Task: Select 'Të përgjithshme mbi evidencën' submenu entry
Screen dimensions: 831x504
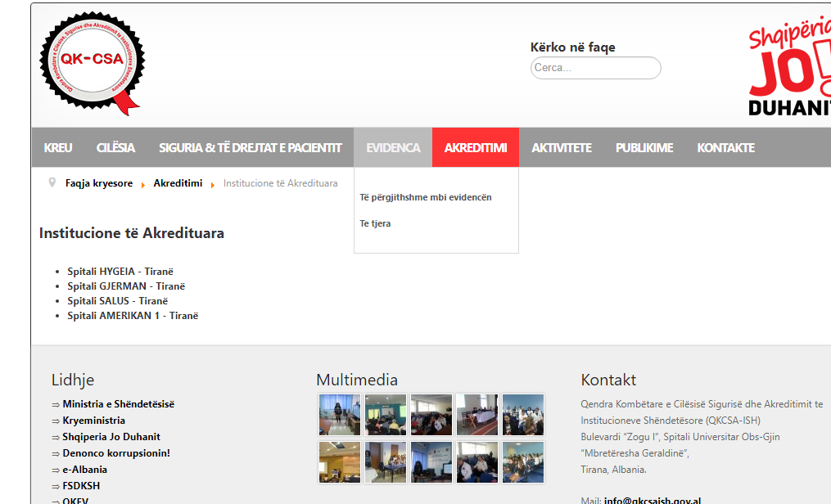Action: click(x=426, y=197)
